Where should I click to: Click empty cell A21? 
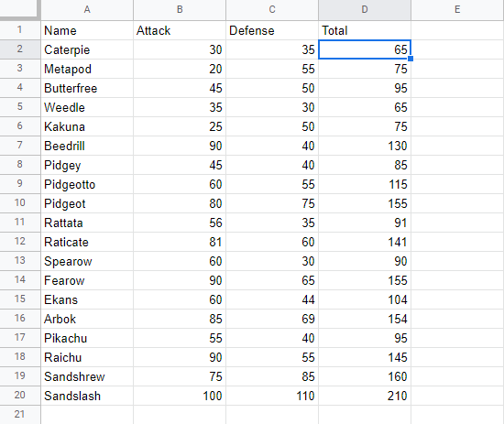pos(87,415)
